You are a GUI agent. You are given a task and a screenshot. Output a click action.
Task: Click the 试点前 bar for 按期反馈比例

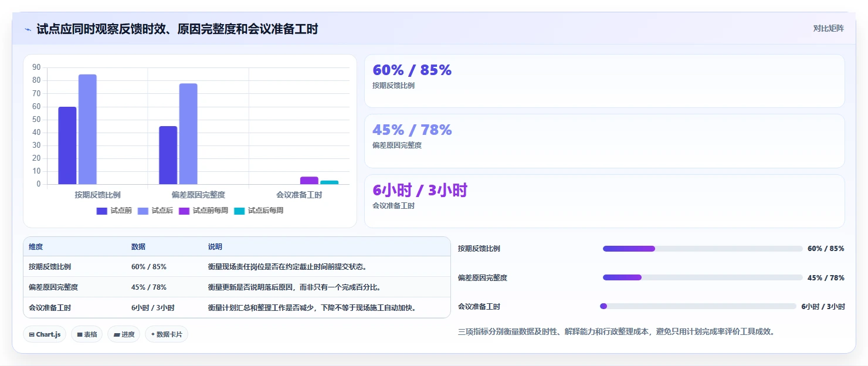point(67,145)
